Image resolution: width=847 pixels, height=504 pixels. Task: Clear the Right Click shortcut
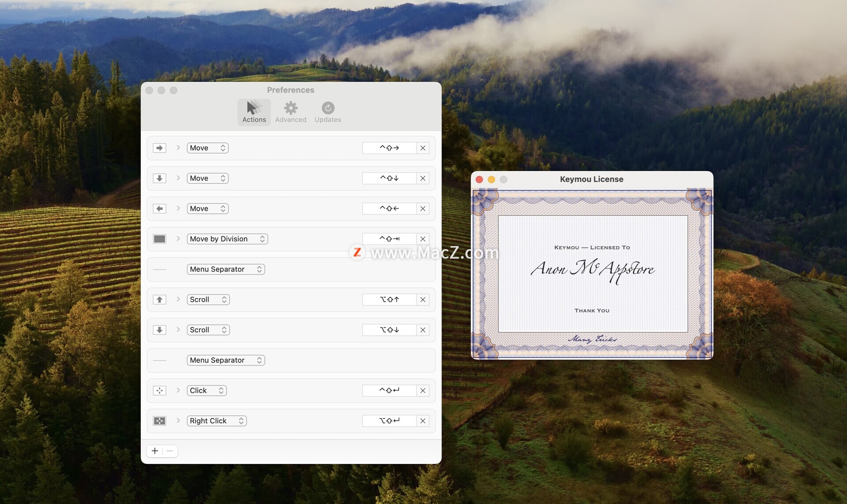423,421
